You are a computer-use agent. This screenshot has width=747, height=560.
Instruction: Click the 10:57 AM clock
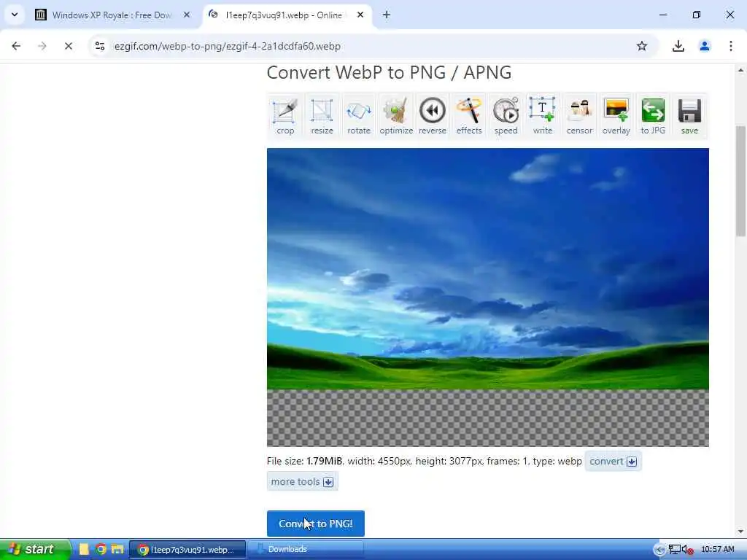[x=718, y=550]
